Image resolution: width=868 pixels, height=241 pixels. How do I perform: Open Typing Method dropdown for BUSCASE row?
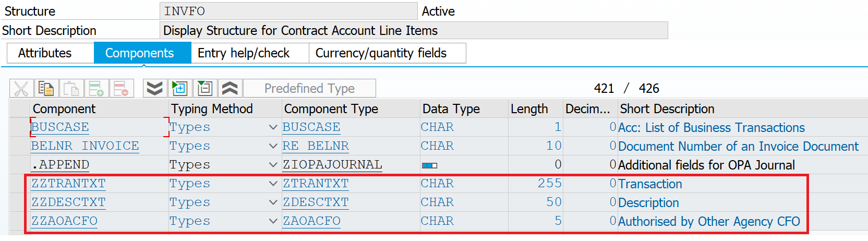[x=273, y=127]
